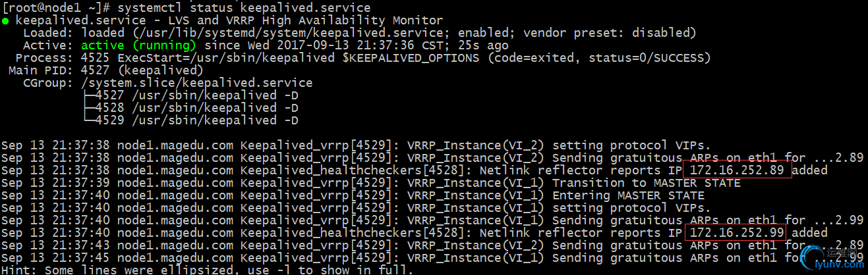Click the red-boxed IP 172.16.252.99
868x275 pixels.
[x=737, y=233]
